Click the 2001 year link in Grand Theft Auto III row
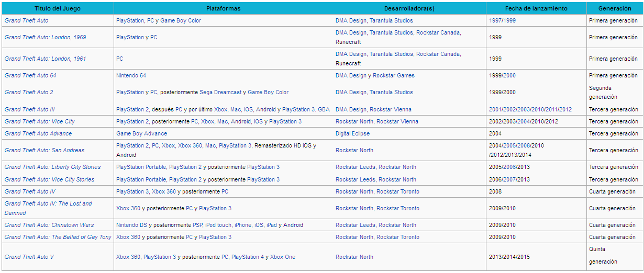 495,109
